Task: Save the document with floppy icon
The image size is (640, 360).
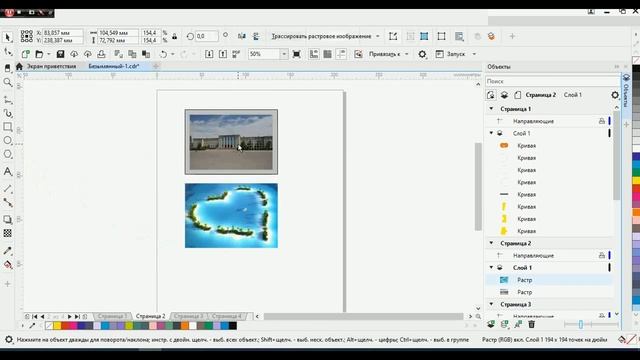Action: click(x=60, y=54)
